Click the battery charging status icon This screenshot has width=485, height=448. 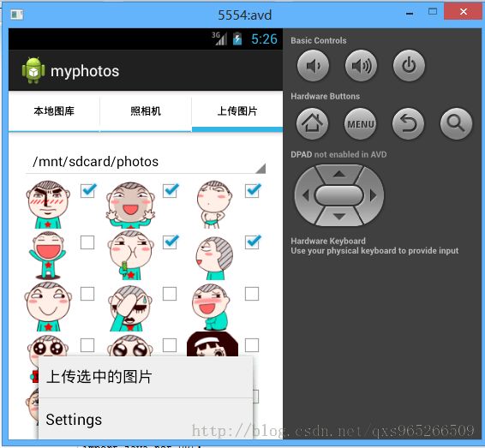pos(237,39)
